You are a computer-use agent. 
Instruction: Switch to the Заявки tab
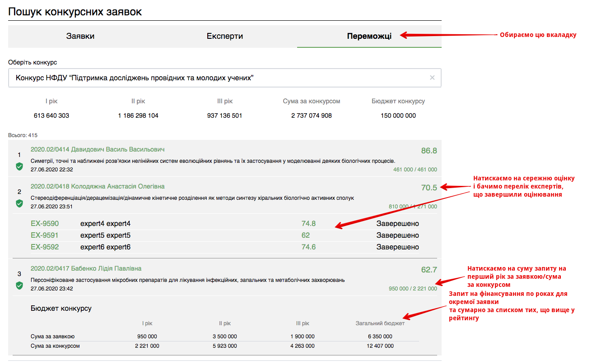pyautogui.click(x=80, y=36)
